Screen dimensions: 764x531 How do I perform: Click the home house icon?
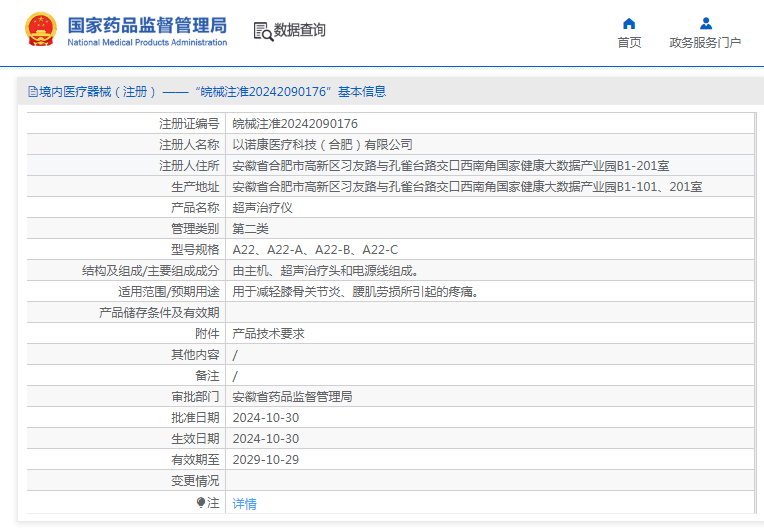click(629, 24)
